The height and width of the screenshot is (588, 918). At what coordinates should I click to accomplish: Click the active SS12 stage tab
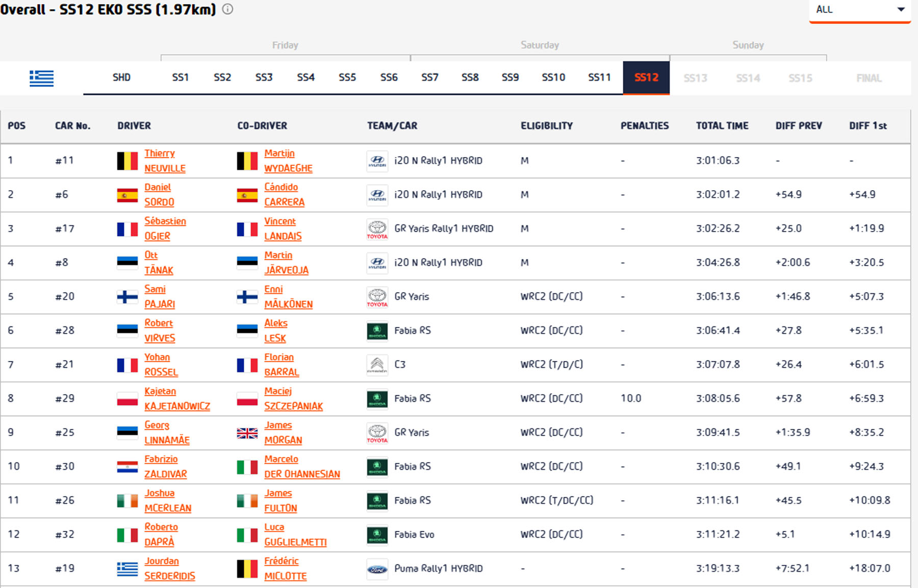pyautogui.click(x=646, y=78)
